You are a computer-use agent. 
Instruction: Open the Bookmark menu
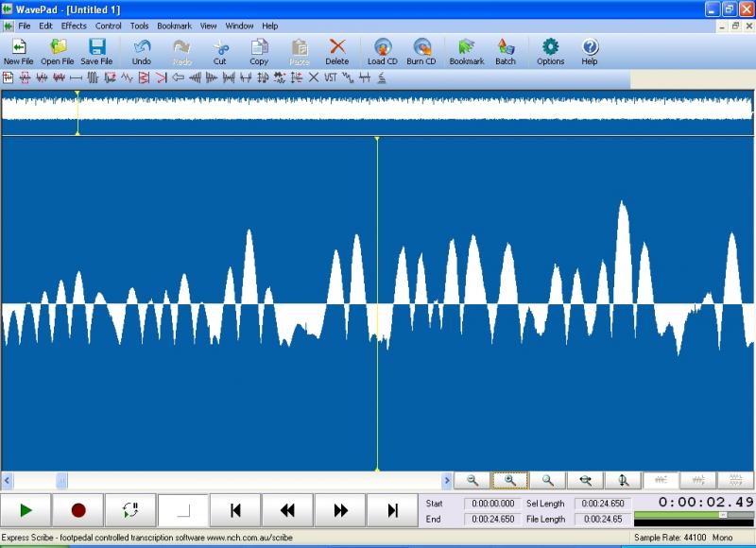pyautogui.click(x=174, y=26)
